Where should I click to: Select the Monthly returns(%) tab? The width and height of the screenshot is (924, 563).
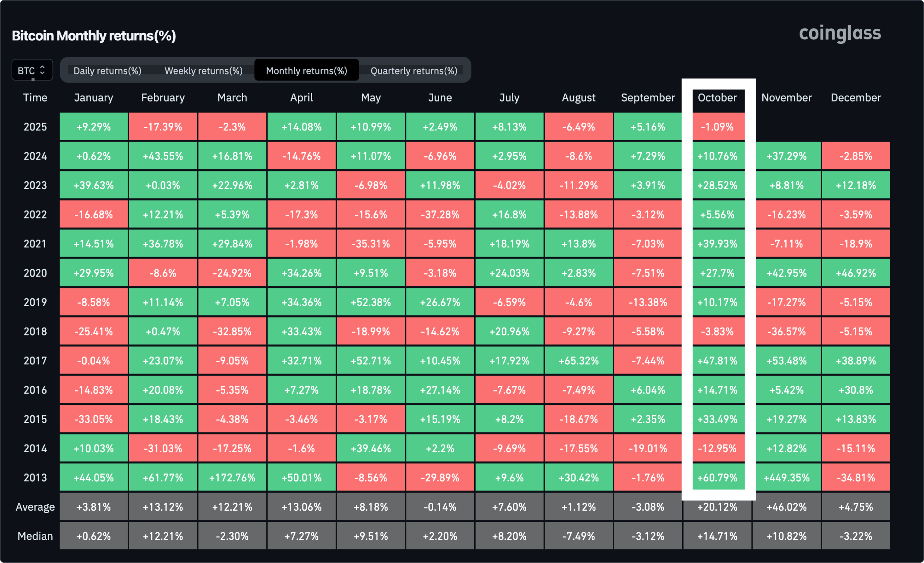click(x=306, y=70)
